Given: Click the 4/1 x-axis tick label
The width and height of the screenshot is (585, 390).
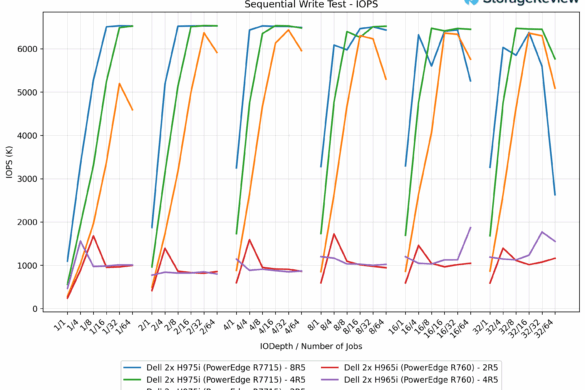Looking at the screenshot, I should pyautogui.click(x=230, y=324).
